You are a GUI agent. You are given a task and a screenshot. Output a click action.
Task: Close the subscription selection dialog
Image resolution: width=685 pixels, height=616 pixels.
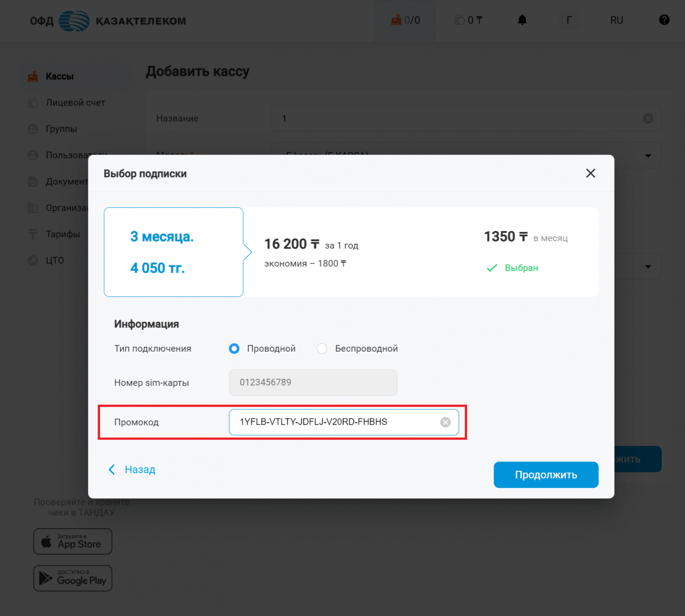[591, 174]
